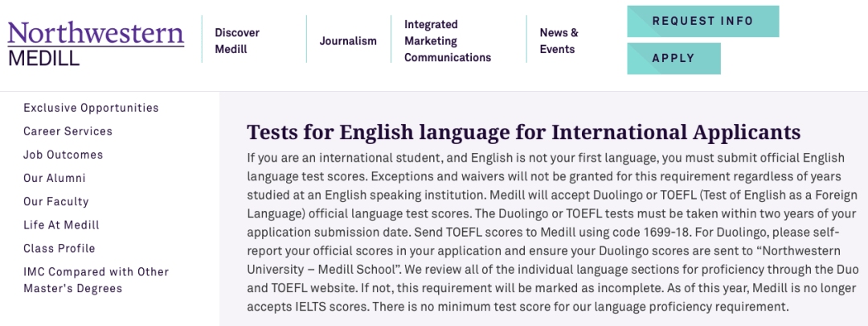This screenshot has height=326, width=868.
Task: Click the word MEDILL in the logo
Action: (43, 57)
